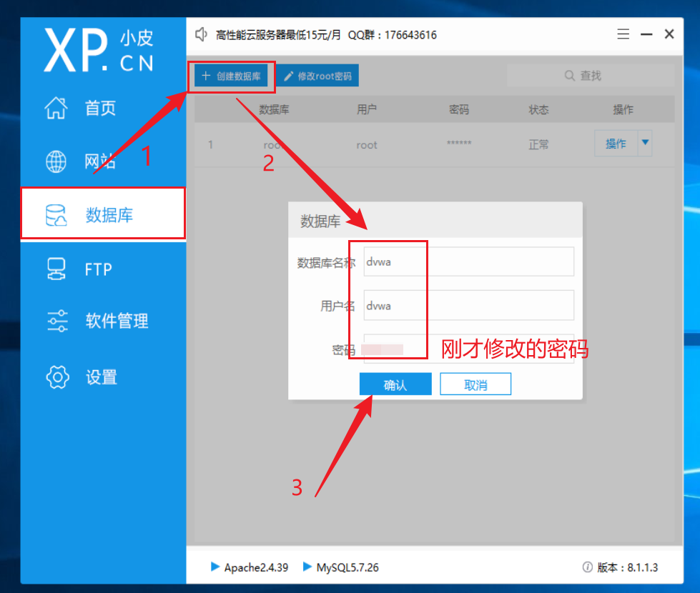The width and height of the screenshot is (700, 593).
Task: Click the 密码 input field
Action: 469,349
